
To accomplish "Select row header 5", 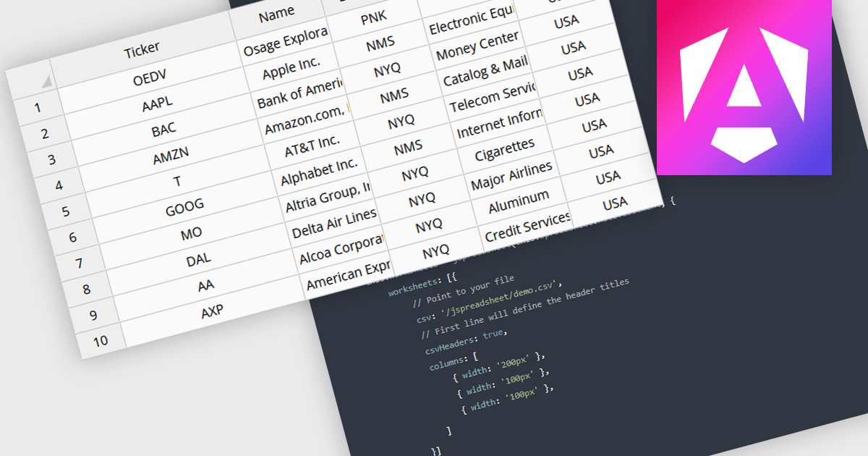I will [66, 211].
